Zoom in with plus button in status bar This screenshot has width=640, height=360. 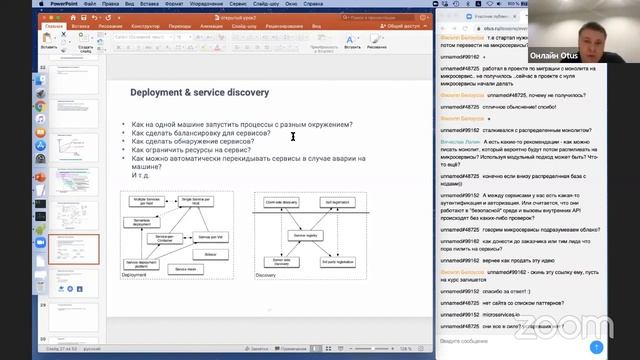click(392, 349)
